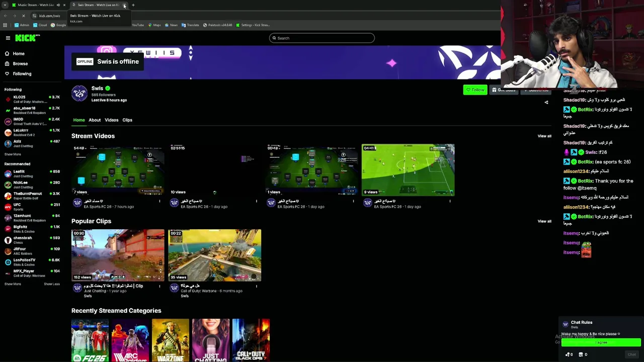Click the Kick logo
Image resolution: width=644 pixels, height=362 pixels.
[27, 38]
